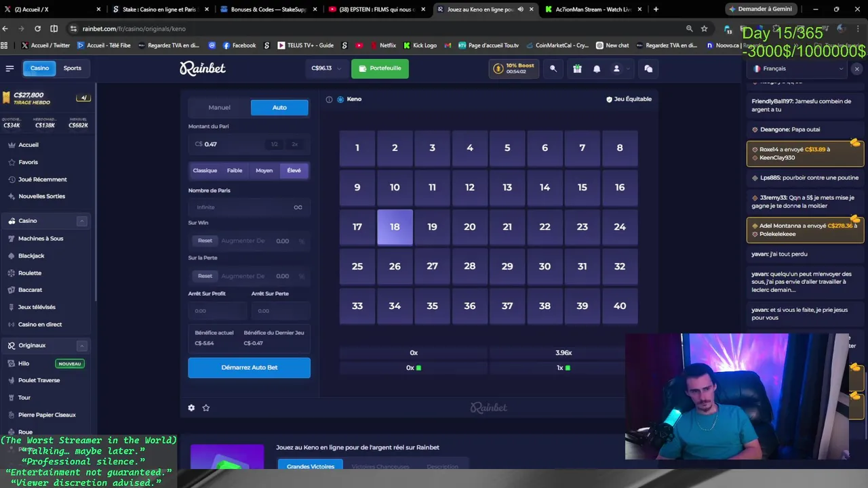Collapse the Casino sidebar section

81,221
